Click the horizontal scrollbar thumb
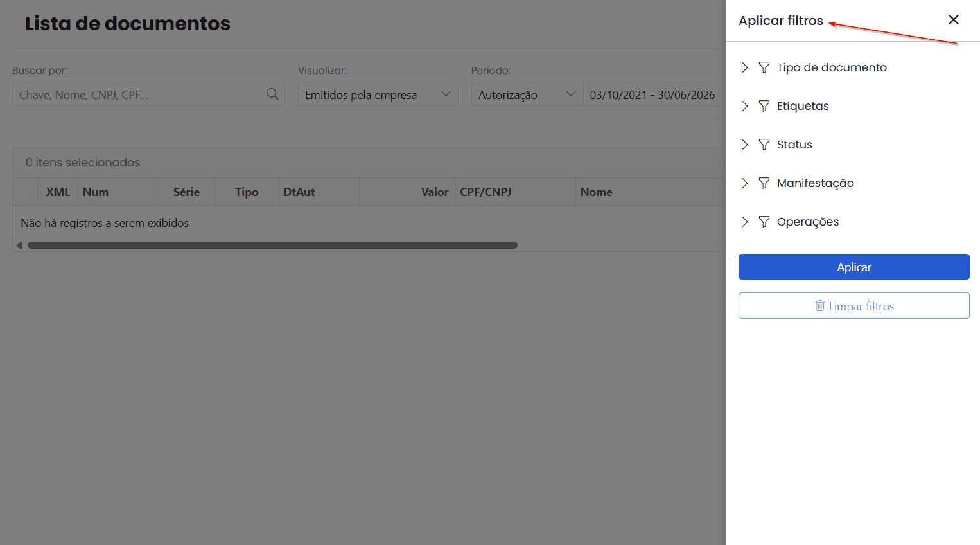Image resolution: width=980 pixels, height=545 pixels. pos(272,245)
